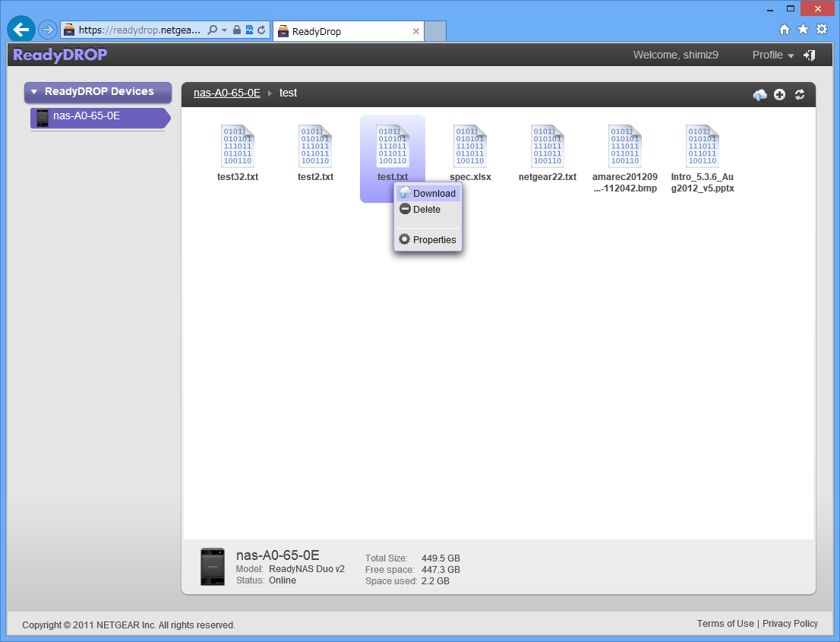Click the cloud upload icon

(759, 95)
